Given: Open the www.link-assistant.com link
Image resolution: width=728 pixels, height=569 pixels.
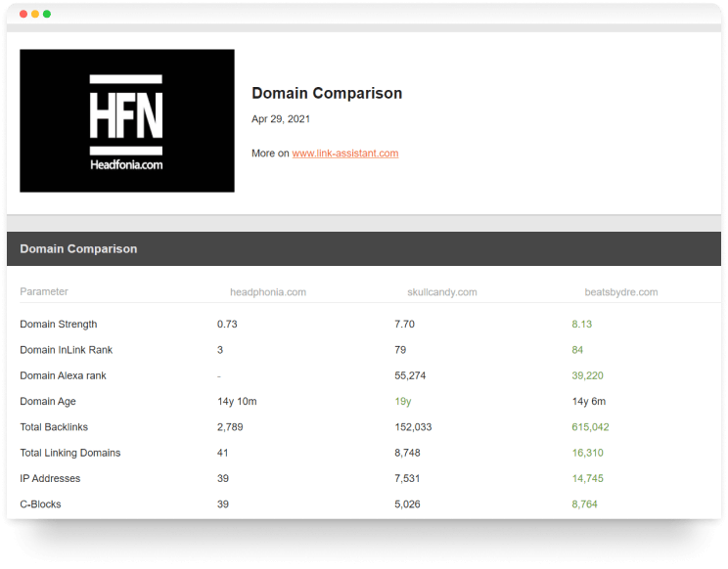Looking at the screenshot, I should click(344, 153).
